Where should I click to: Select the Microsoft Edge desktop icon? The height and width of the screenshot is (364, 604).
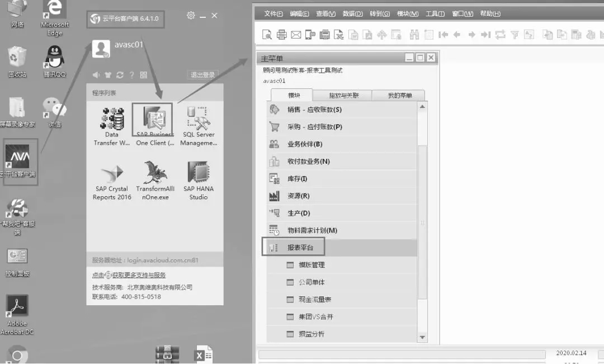click(55, 18)
